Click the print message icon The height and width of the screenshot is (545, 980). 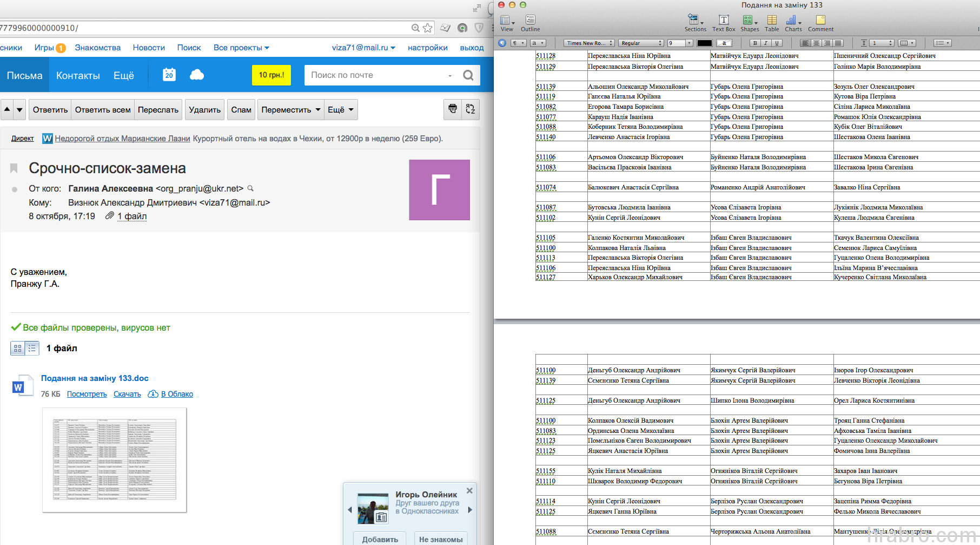click(453, 109)
